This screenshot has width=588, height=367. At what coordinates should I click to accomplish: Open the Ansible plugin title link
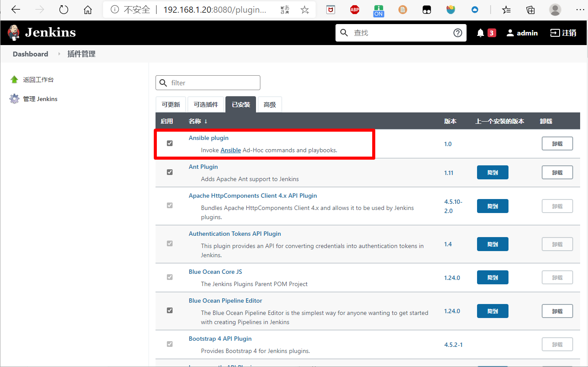coord(208,138)
